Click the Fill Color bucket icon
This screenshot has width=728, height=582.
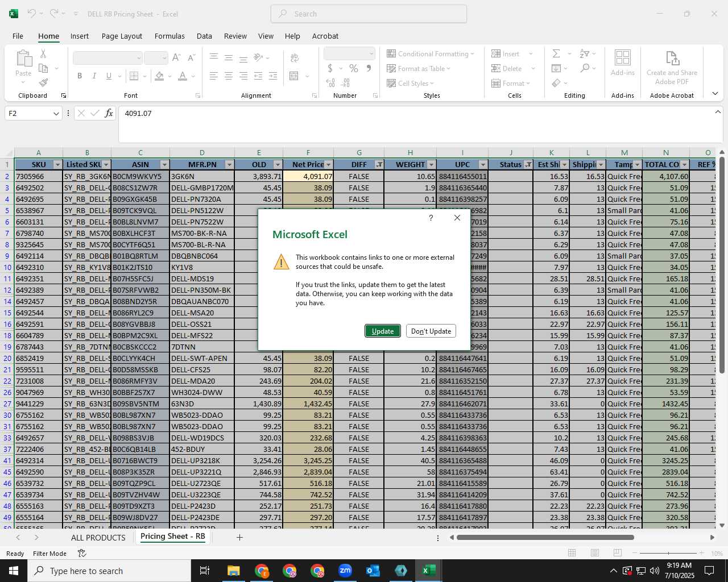tap(160, 76)
